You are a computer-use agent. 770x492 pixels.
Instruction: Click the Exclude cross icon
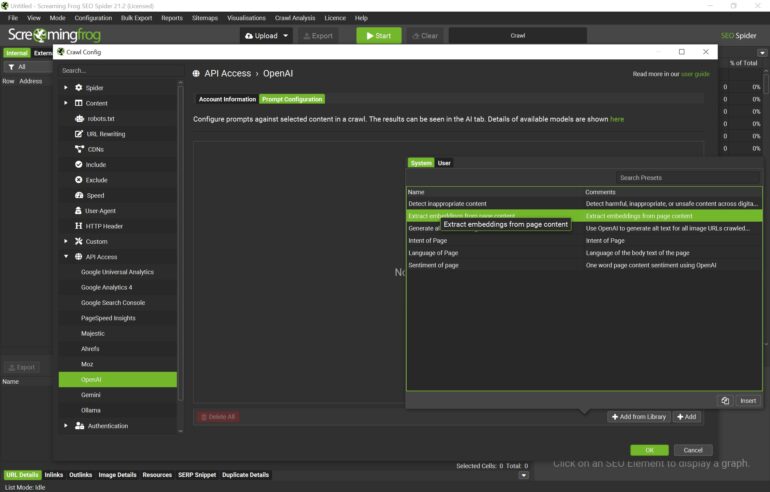pyautogui.click(x=79, y=180)
